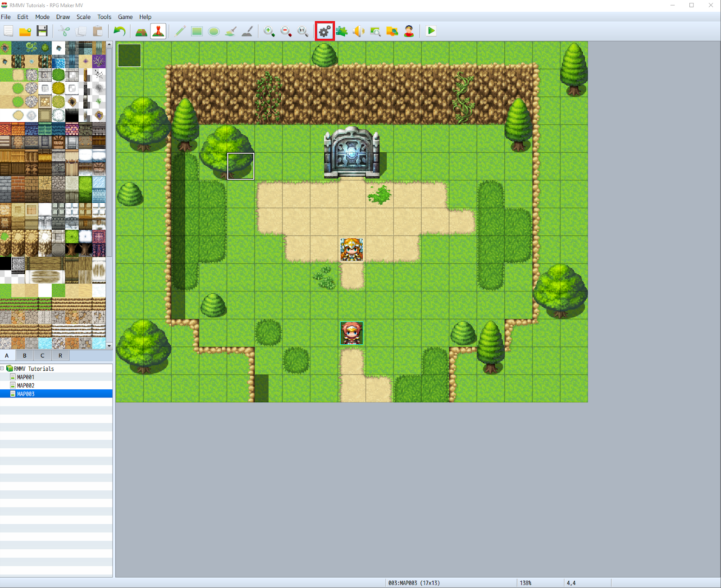Viewport: 721px width, 588px height.
Task: Click the stone gate on the map
Action: click(352, 152)
